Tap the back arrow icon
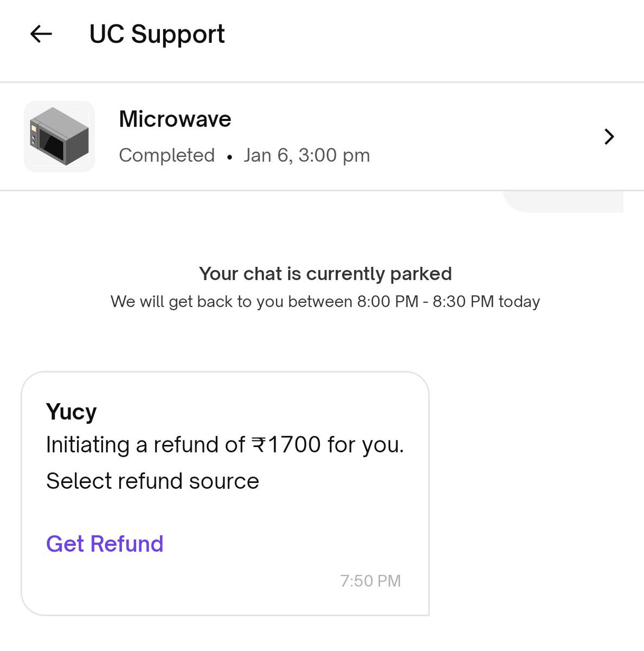Image resolution: width=644 pixels, height=651 pixels. point(41,34)
